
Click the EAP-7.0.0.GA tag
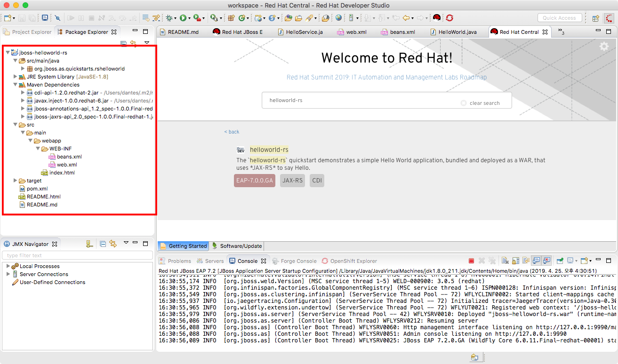point(255,181)
